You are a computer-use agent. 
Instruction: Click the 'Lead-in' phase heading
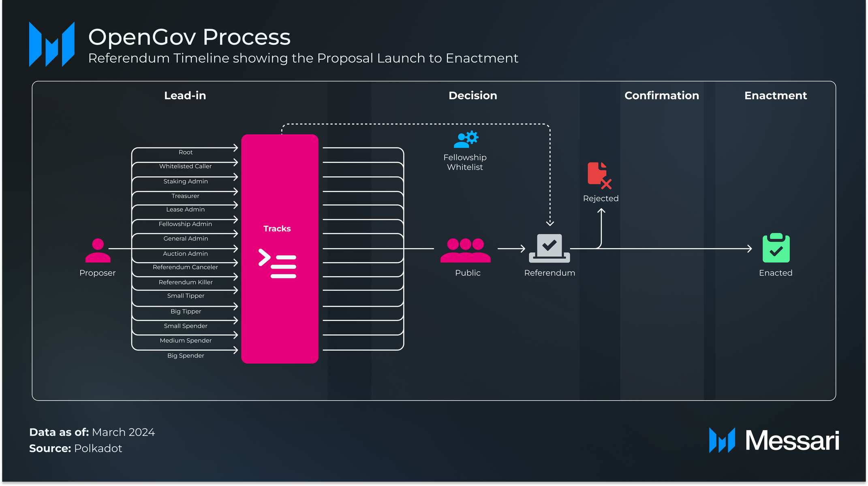coord(185,96)
